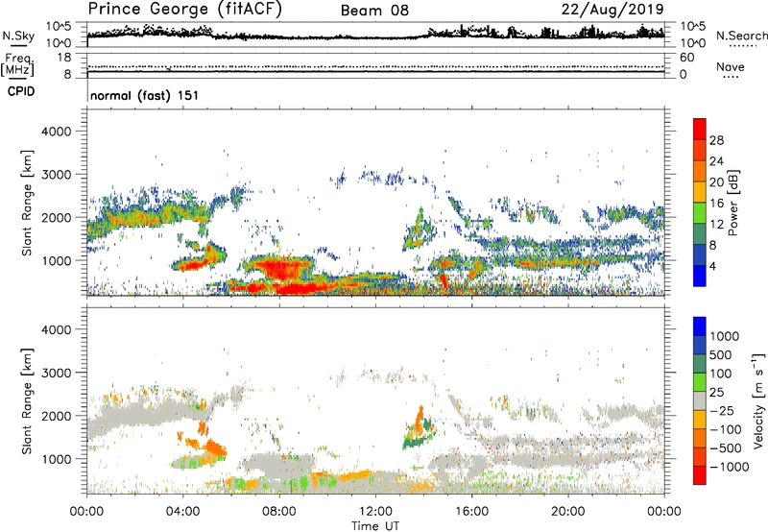Viewport: 768px width, 532px height.
Task: Click the "28" value on power scale
Action: (x=716, y=140)
